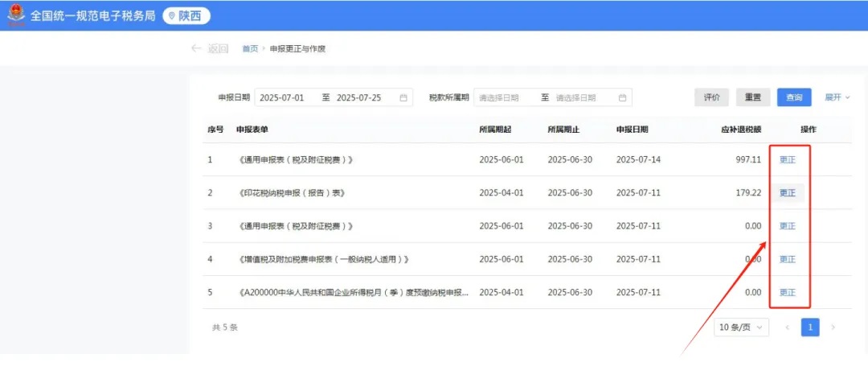The height and width of the screenshot is (379, 868).
Task: Go to previous page arrow
Action: coord(787,328)
